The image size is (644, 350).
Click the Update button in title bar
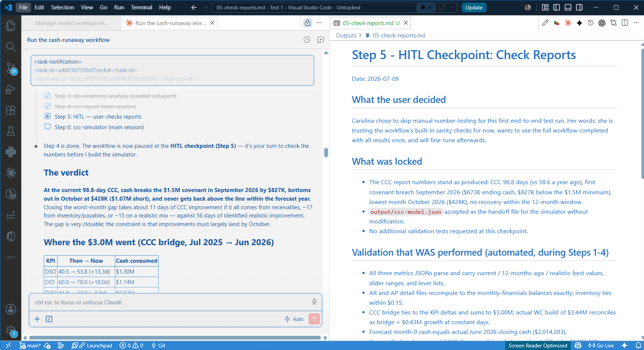click(474, 7)
